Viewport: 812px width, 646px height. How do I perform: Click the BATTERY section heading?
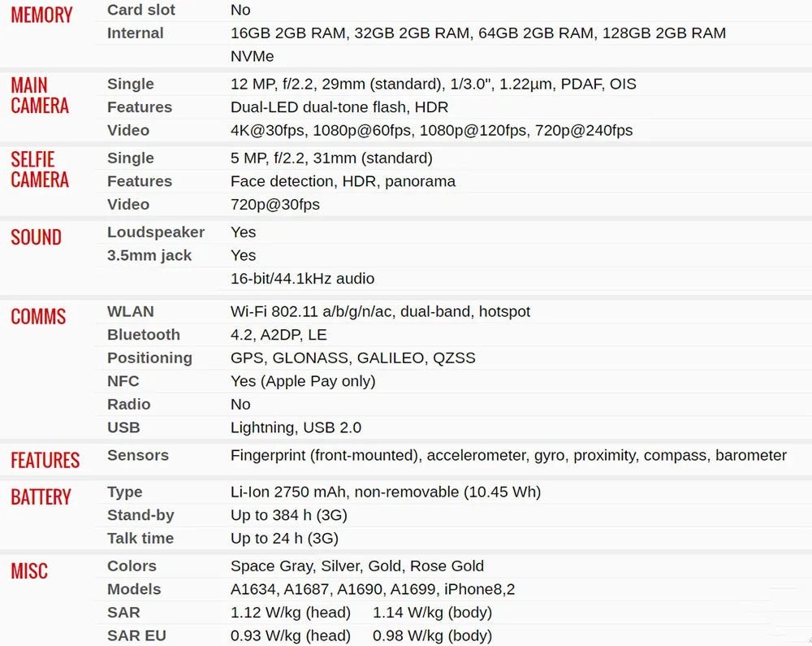tap(41, 496)
